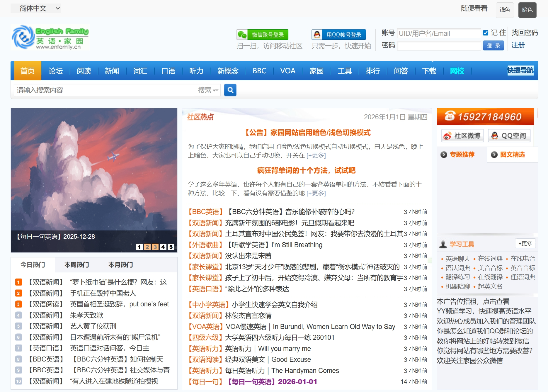Click the blue search magnifier icon
This screenshot has width=548, height=392.
pyautogui.click(x=230, y=90)
